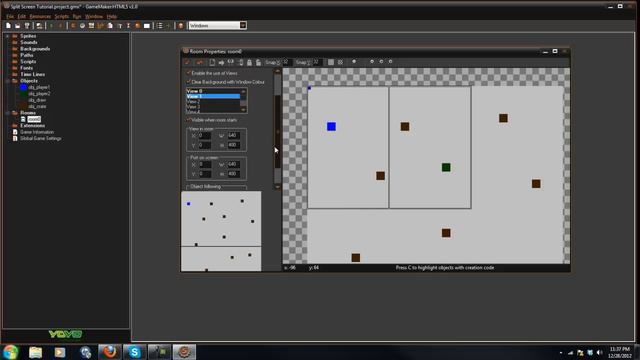Image resolution: width=640 pixels, height=360 pixels.
Task: Click views settings panel scrollbar up arrow
Action: pos(278,71)
